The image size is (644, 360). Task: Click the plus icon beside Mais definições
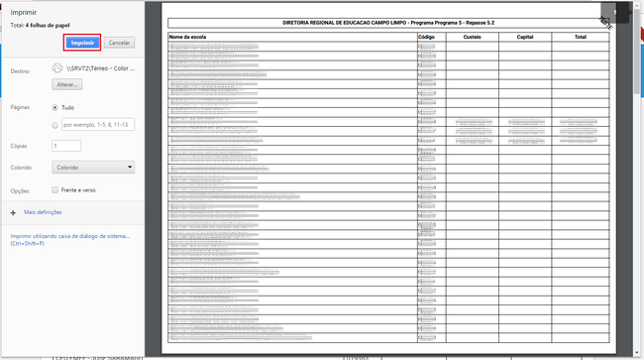(x=13, y=212)
